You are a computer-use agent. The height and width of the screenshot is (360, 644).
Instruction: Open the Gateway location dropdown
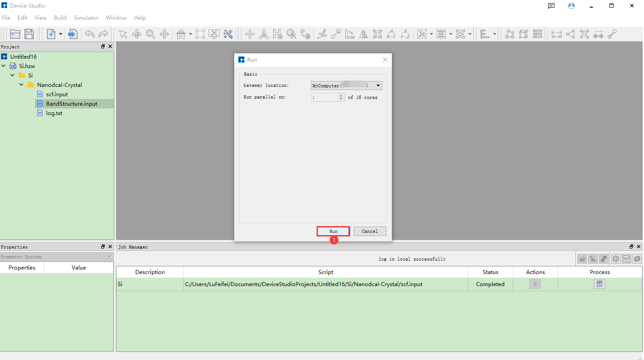pos(378,86)
